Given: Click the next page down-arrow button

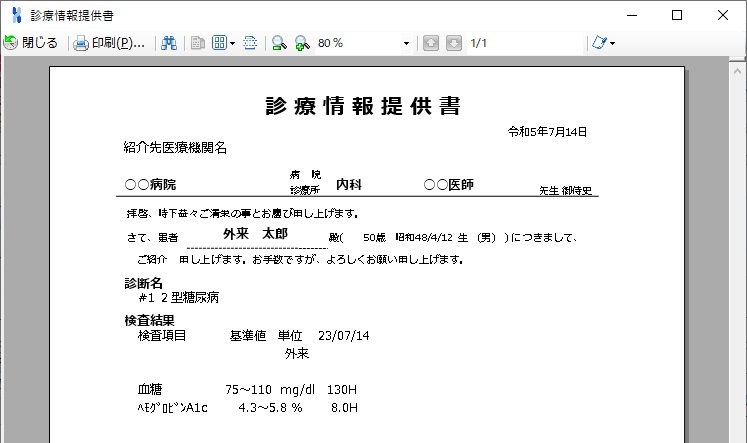Looking at the screenshot, I should pos(454,43).
